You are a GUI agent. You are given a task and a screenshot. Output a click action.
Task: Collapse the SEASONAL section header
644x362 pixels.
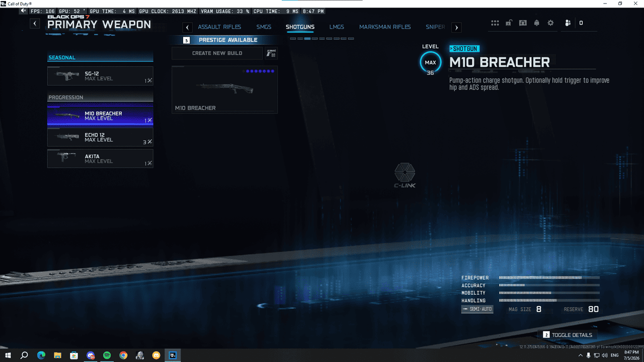pos(100,58)
